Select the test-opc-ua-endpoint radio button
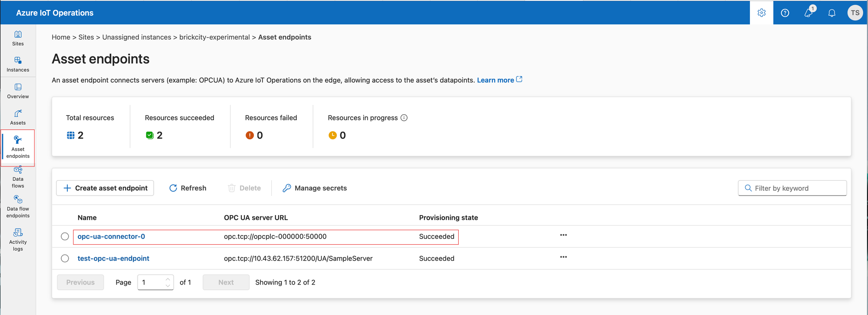 click(x=65, y=259)
